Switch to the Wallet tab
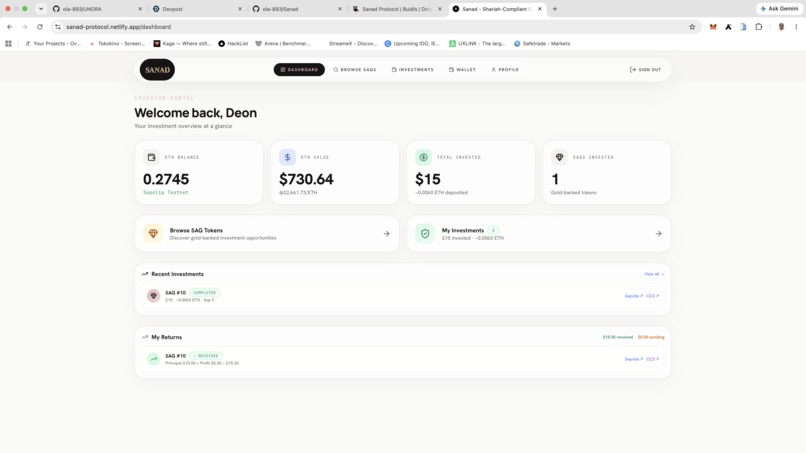The width and height of the screenshot is (806, 453). 463,69
